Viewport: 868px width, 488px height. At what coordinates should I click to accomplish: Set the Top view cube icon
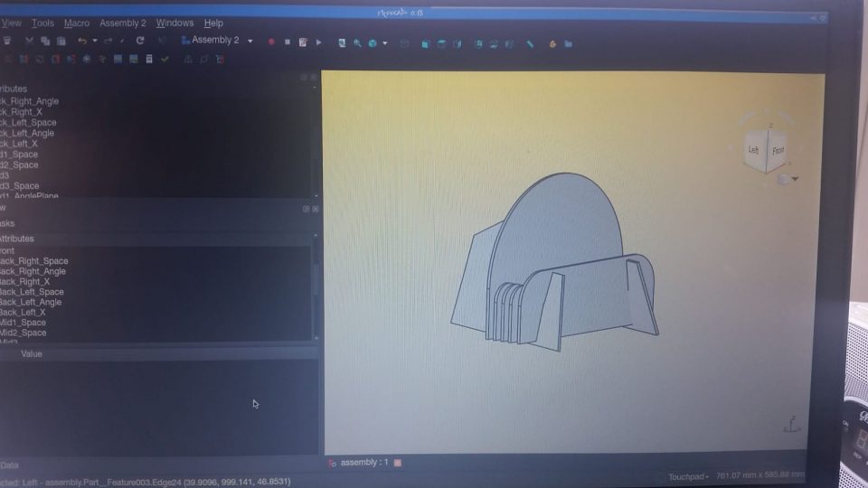[441, 44]
